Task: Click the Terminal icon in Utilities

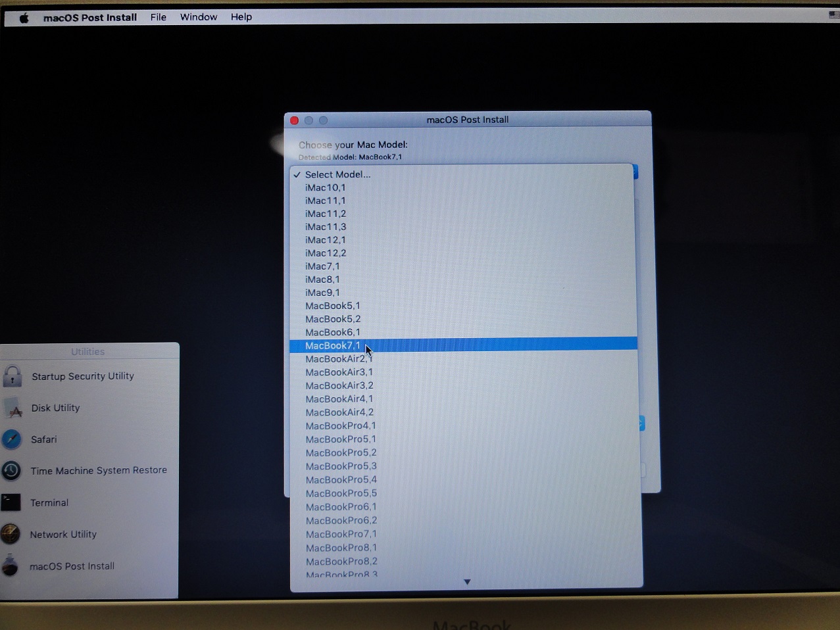Action: click(x=11, y=502)
